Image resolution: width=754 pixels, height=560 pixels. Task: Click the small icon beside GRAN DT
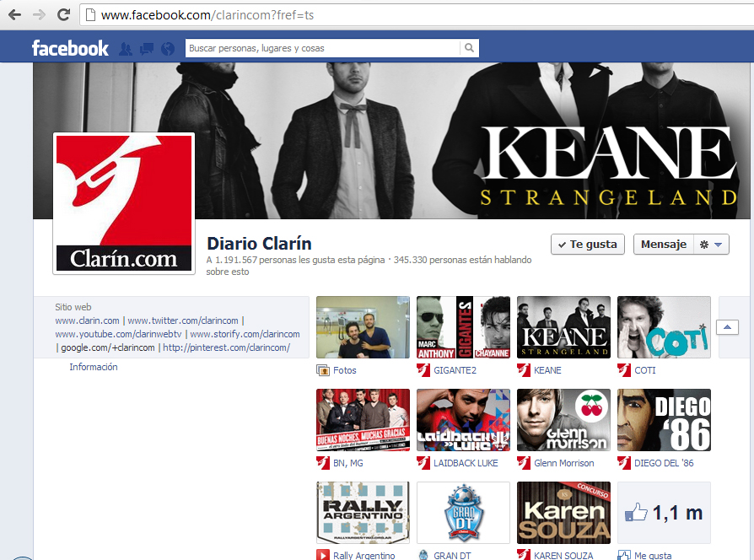[423, 555]
